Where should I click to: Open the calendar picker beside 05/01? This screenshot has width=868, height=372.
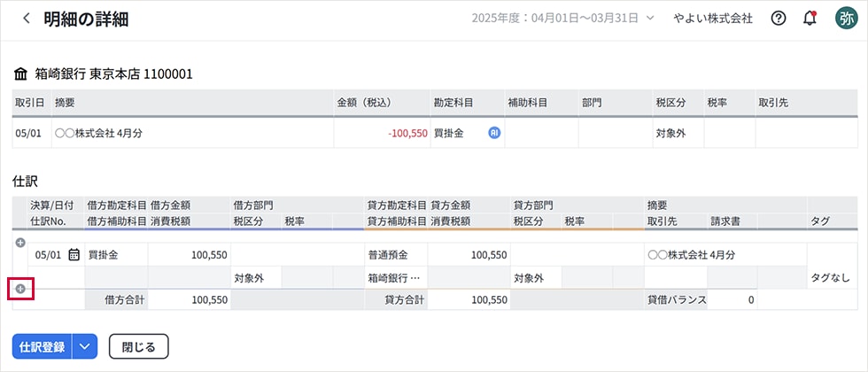(x=74, y=255)
